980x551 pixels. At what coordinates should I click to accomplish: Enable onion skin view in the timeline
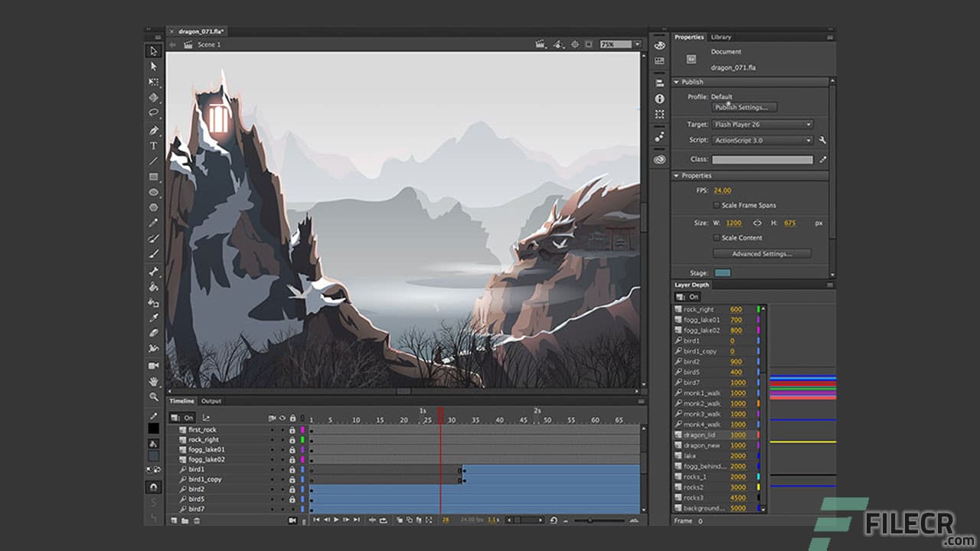coord(400,520)
